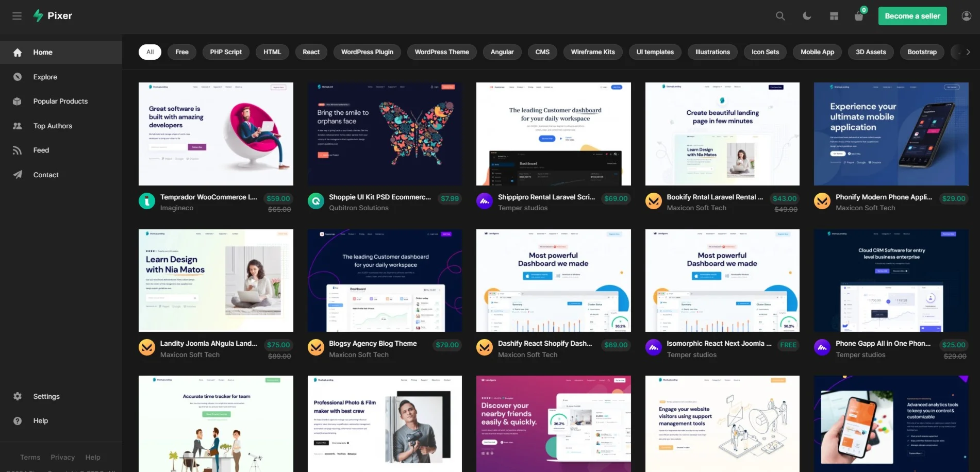Switch layout using the grid icon
The image size is (980, 472).
point(834,16)
